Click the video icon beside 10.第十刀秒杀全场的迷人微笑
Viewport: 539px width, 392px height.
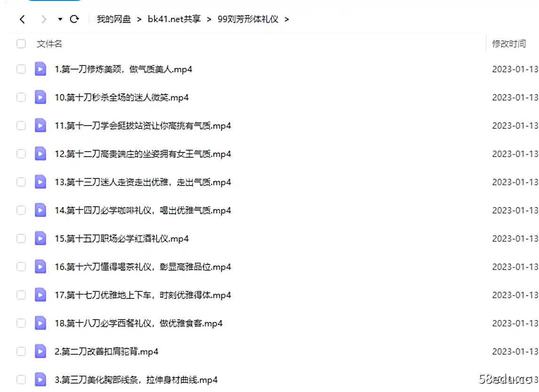[x=40, y=97]
